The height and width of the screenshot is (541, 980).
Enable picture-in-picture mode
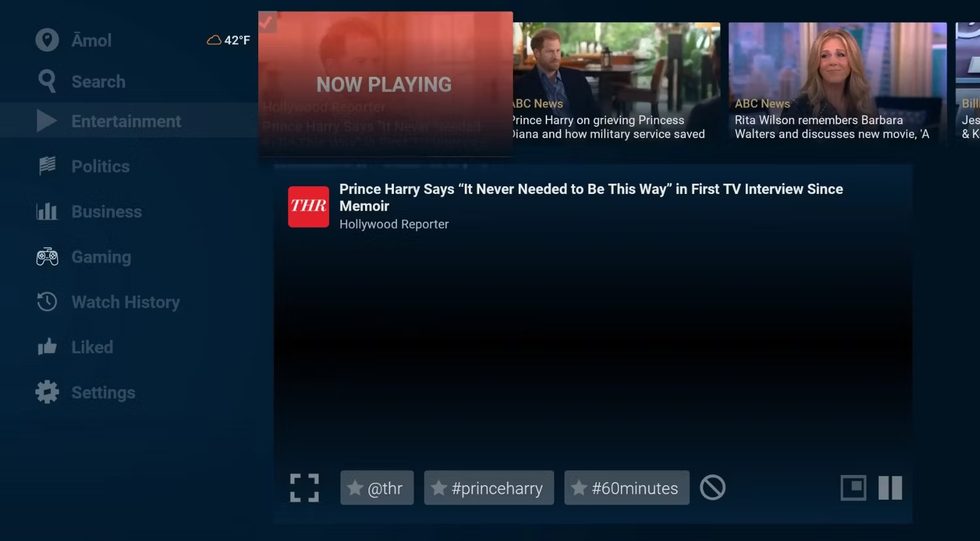tap(853, 487)
